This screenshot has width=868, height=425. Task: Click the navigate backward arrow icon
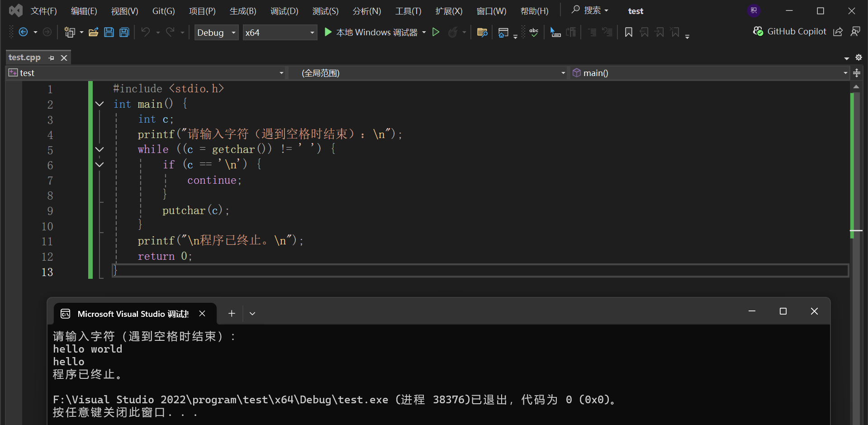23,32
